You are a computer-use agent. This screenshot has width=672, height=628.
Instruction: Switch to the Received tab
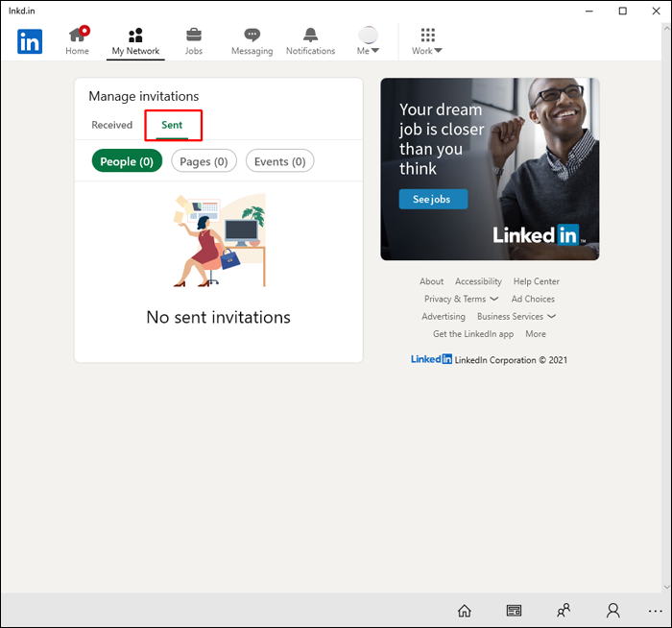coord(111,125)
